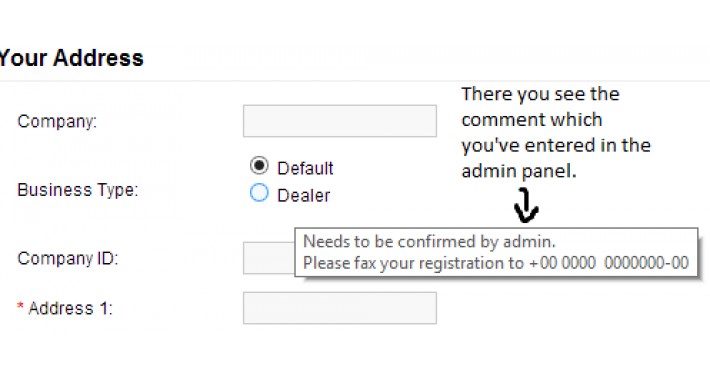The height and width of the screenshot is (380, 710).
Task: Click the annotation line "comment which"
Action: (532, 120)
